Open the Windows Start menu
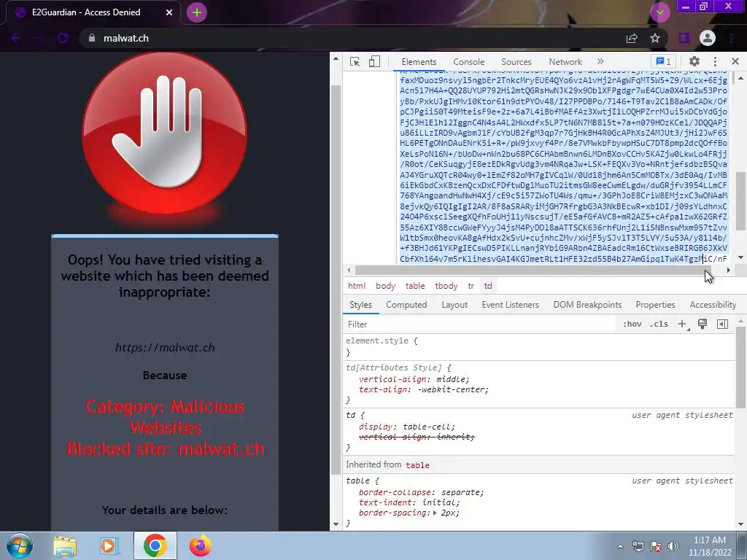Viewport: 747px width, 560px height. point(20,545)
